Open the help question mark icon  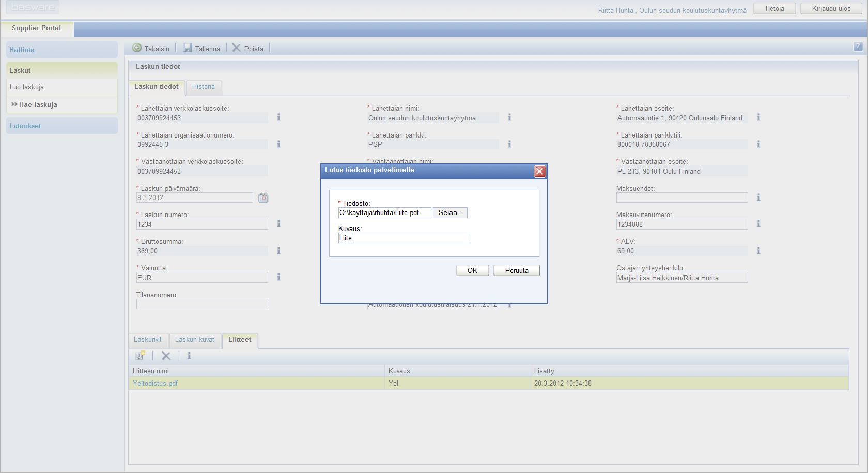click(858, 47)
